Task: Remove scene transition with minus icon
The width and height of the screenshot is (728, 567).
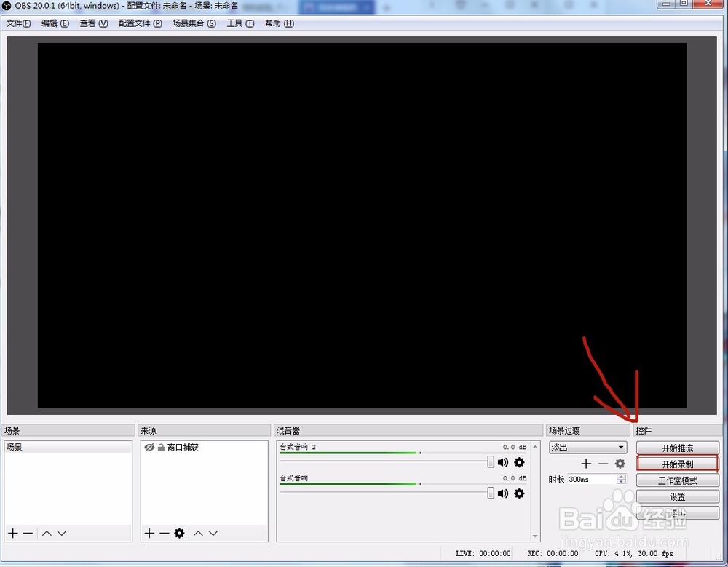Action: (603, 464)
